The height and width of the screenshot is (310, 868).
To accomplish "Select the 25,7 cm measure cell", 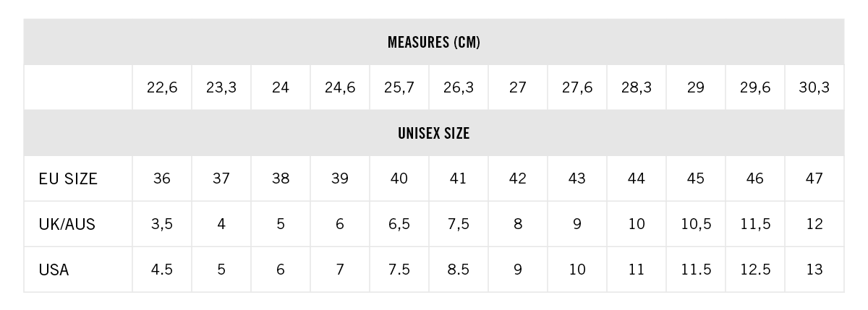I will (x=399, y=87).
